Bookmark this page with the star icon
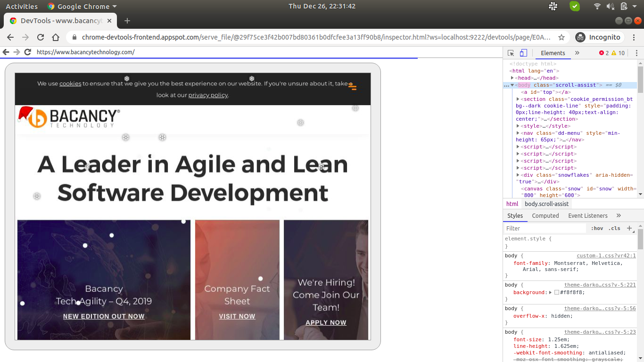This screenshot has width=644, height=362. pos(561,37)
